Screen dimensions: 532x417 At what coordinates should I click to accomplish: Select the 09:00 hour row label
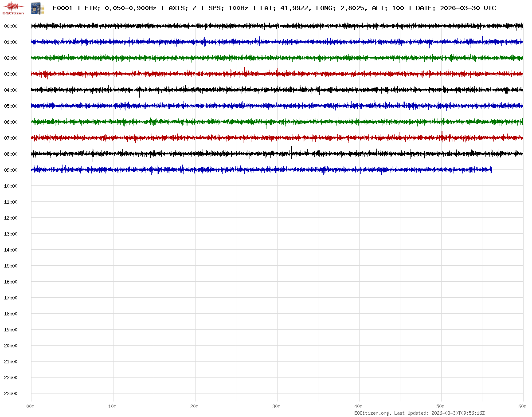11,170
